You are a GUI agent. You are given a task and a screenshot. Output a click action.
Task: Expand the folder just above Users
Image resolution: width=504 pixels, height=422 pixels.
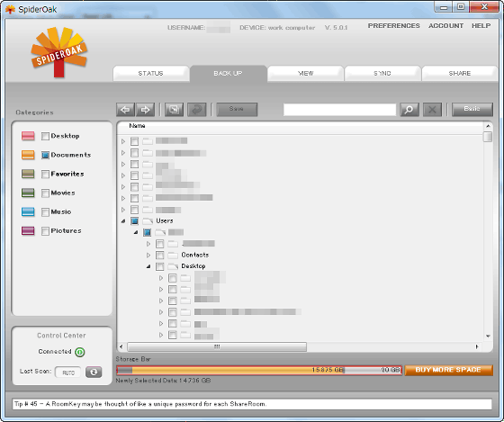click(x=123, y=210)
